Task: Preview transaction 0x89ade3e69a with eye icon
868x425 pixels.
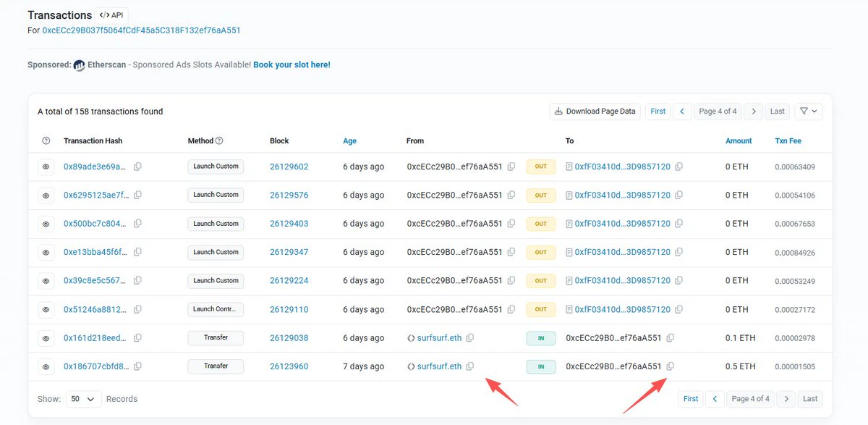Action: pyautogui.click(x=46, y=167)
